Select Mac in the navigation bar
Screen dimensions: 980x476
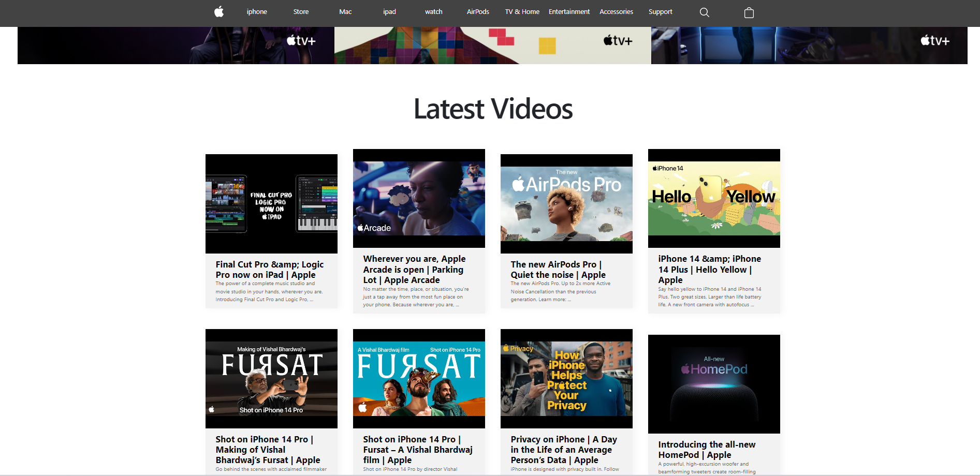coord(345,12)
